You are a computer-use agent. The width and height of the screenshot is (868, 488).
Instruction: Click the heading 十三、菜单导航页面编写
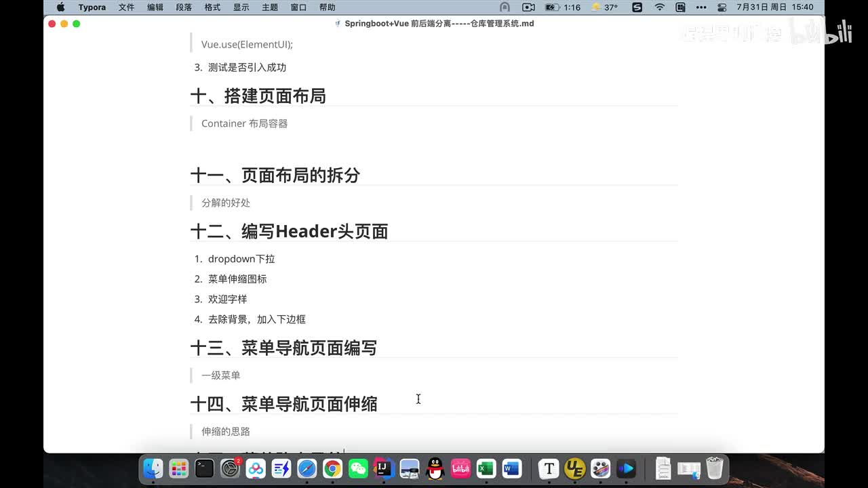283,348
